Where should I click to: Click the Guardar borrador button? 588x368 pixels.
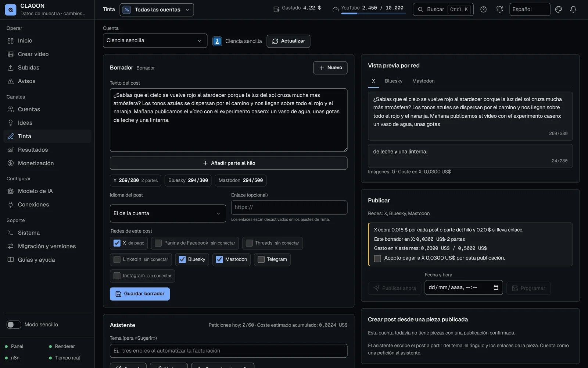[140, 294]
